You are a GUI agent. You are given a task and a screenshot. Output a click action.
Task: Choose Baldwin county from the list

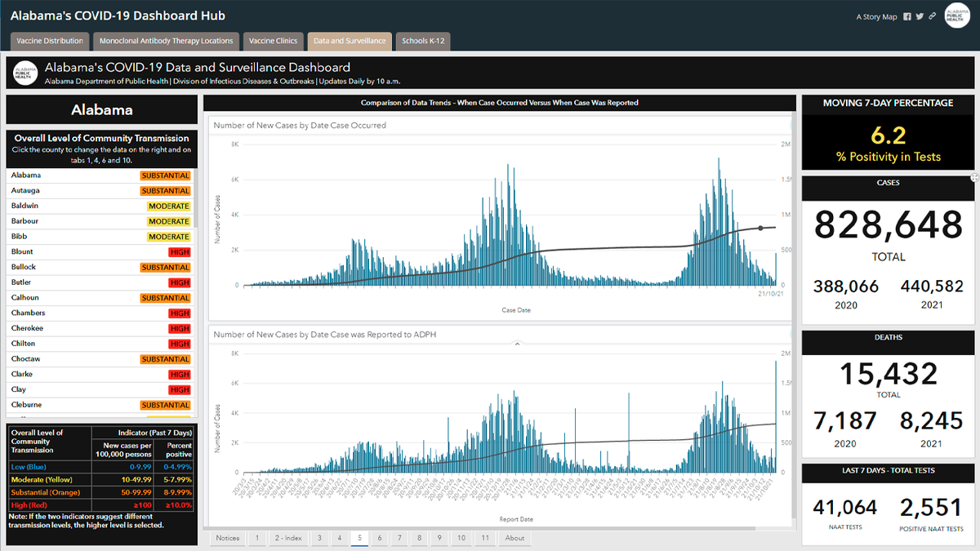(x=100, y=206)
